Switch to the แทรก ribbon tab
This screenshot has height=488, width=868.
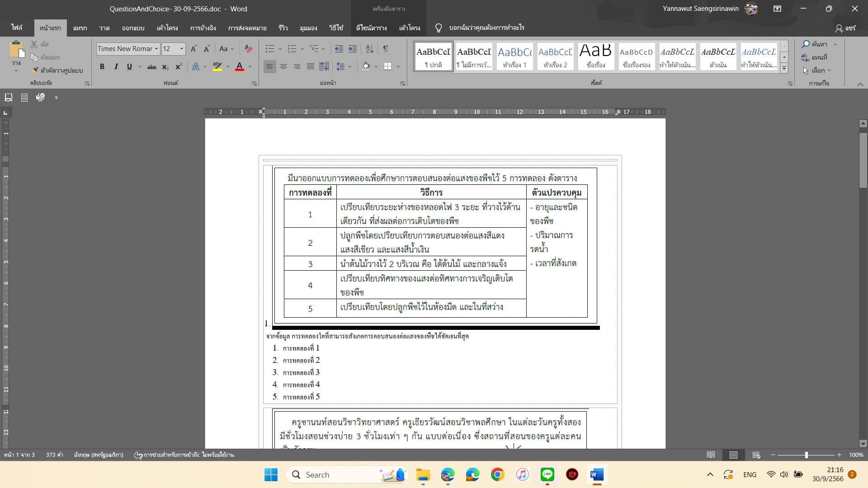80,28
